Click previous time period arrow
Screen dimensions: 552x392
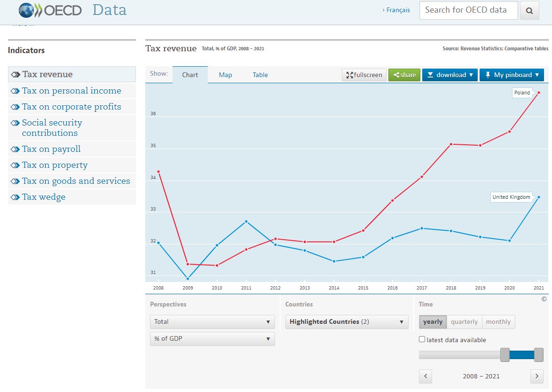click(426, 376)
